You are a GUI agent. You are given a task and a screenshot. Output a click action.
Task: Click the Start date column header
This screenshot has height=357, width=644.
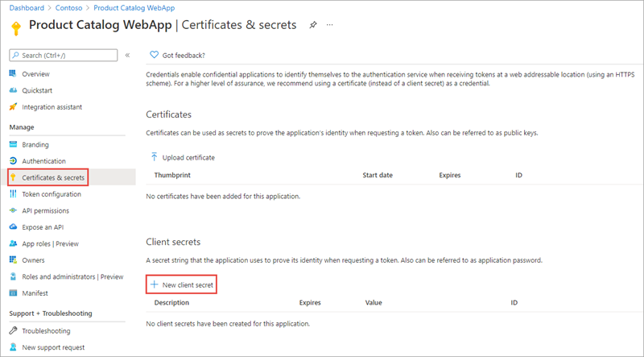(x=378, y=175)
